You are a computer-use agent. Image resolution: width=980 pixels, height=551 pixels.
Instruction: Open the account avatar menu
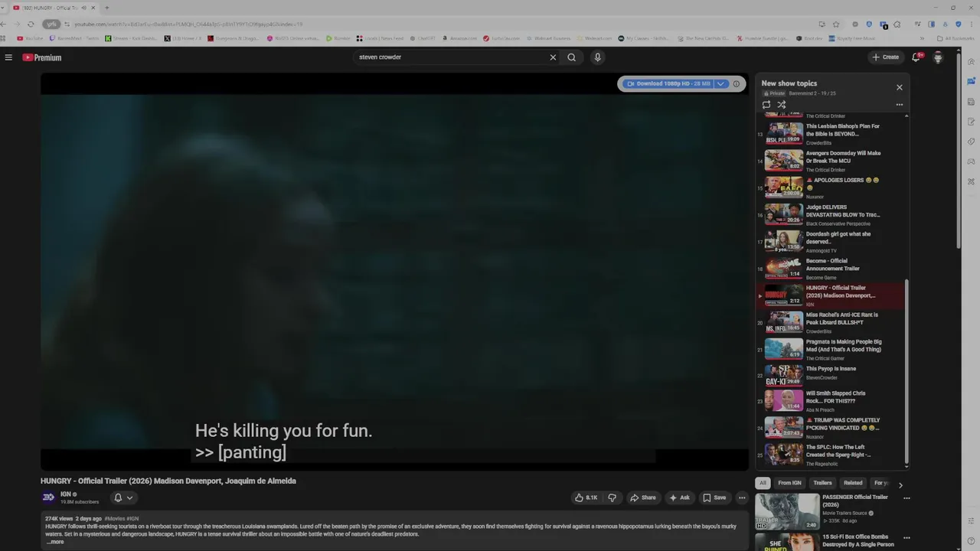click(938, 57)
